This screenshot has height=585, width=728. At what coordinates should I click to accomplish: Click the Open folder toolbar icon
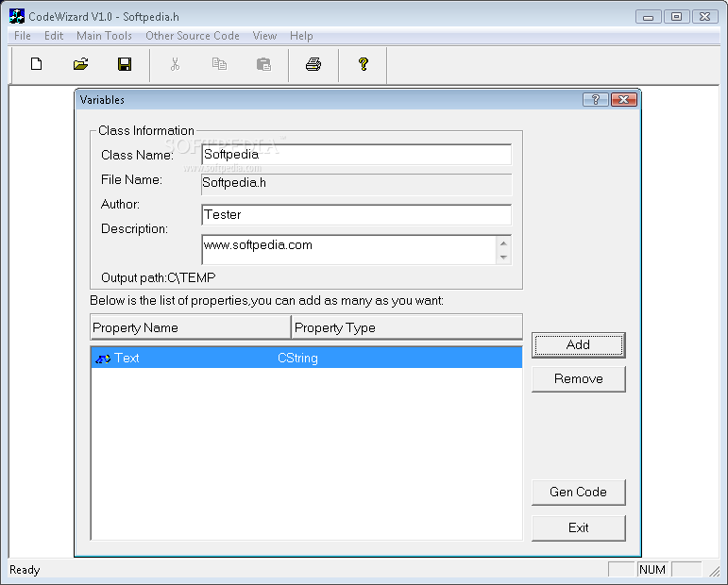tap(81, 64)
